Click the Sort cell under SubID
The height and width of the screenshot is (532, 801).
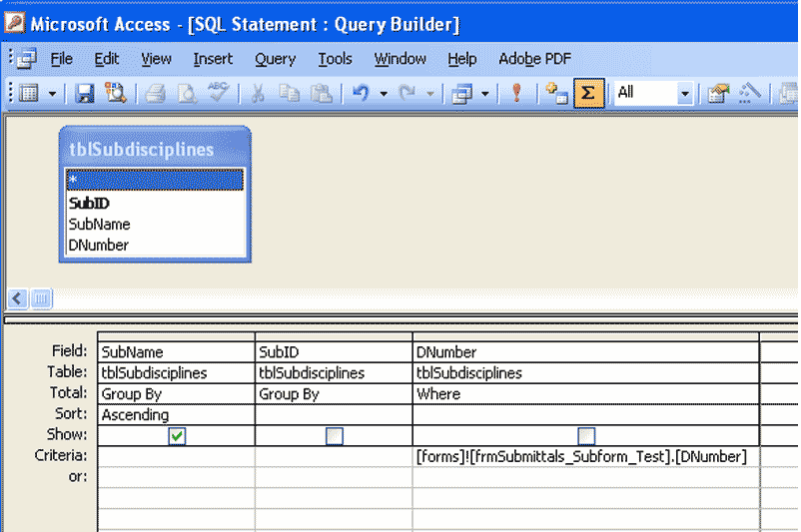pos(334,414)
